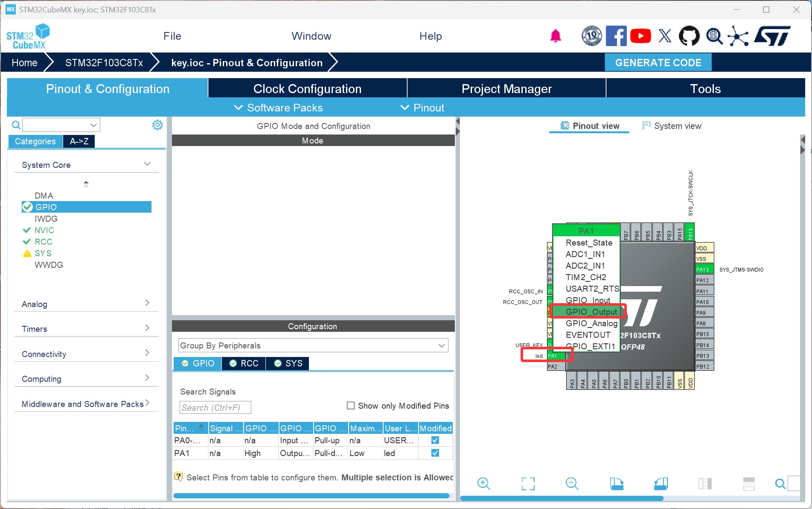Select the RCC configuration tab

pos(244,363)
